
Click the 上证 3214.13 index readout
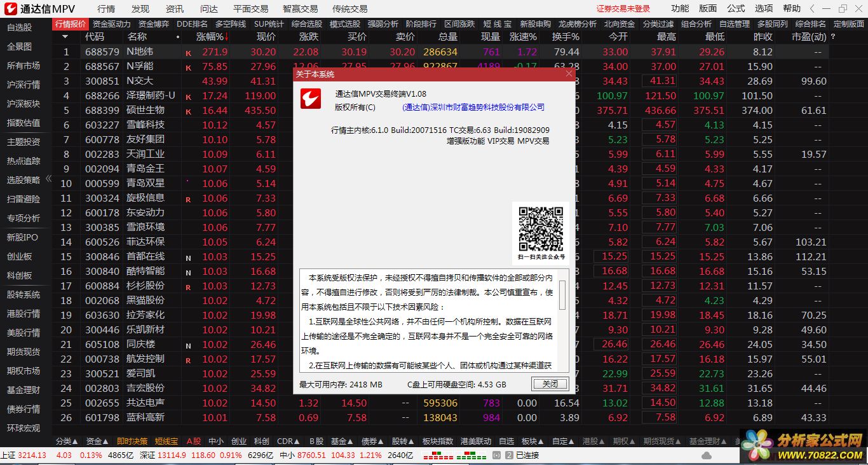point(24,455)
